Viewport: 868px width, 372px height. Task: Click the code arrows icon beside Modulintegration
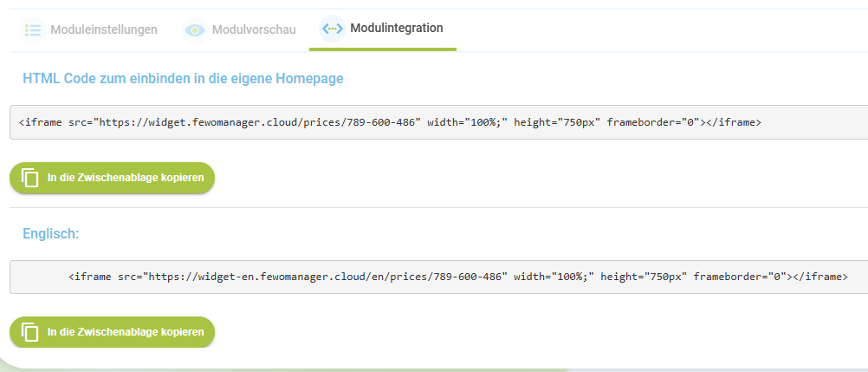click(332, 29)
